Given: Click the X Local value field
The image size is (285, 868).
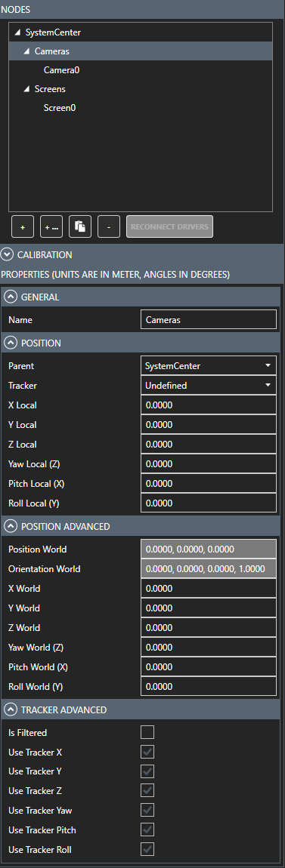Looking at the screenshot, I should coord(209,405).
